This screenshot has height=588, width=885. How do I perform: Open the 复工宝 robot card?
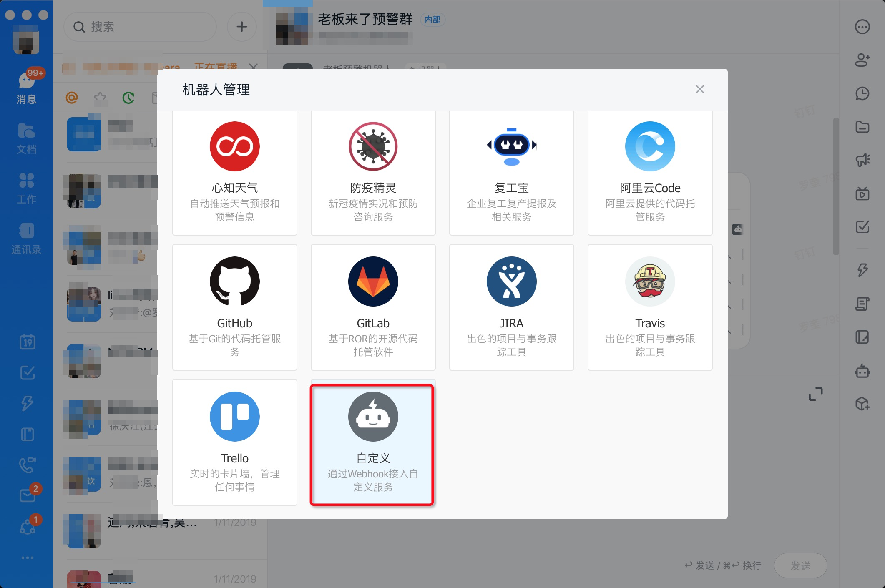511,173
